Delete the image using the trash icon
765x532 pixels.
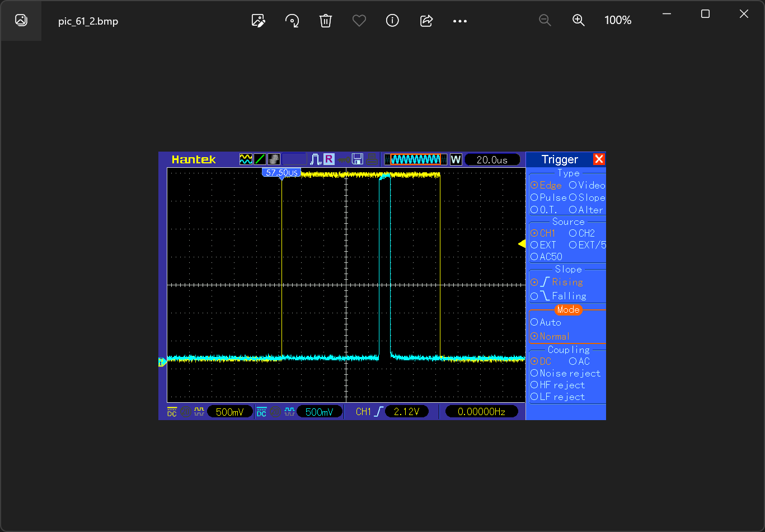click(x=326, y=21)
